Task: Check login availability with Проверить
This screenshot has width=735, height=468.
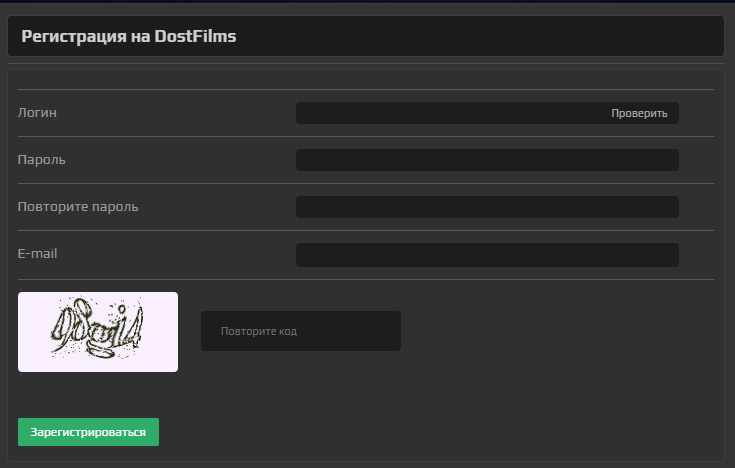Action: coord(639,113)
